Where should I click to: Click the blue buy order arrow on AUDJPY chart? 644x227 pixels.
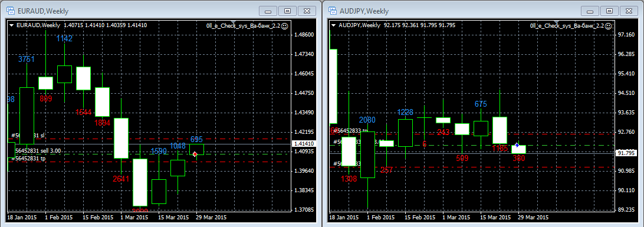click(517, 145)
